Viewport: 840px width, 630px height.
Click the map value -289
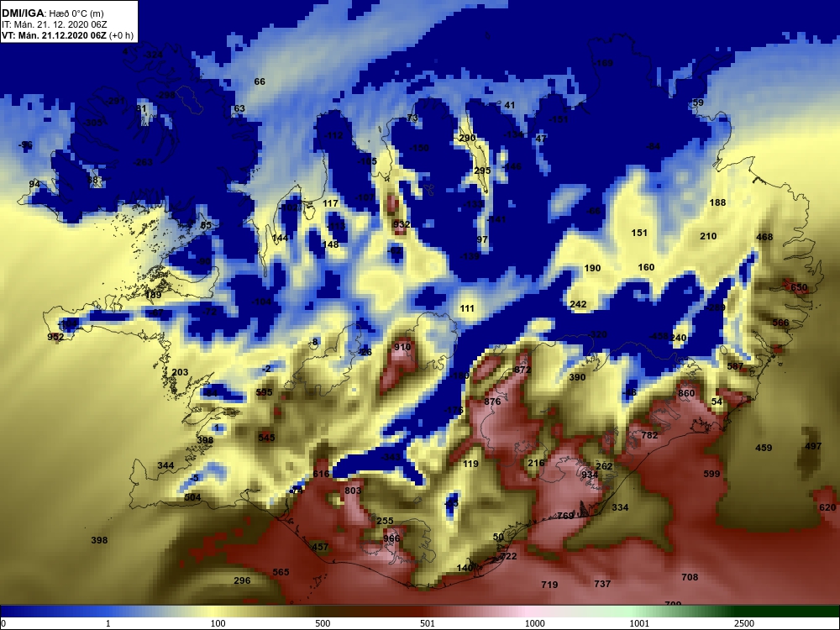coord(715,307)
